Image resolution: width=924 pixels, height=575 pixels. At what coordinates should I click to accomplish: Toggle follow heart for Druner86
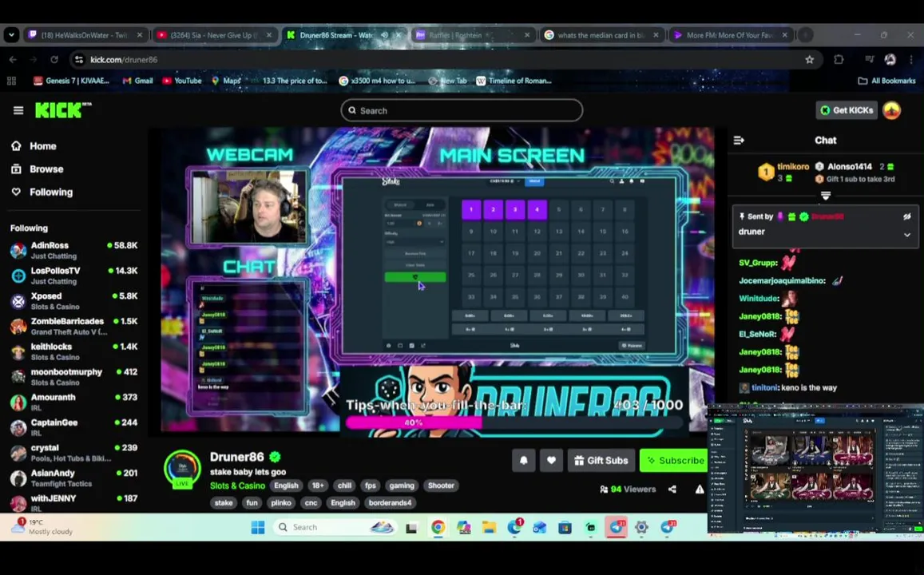[551, 460]
